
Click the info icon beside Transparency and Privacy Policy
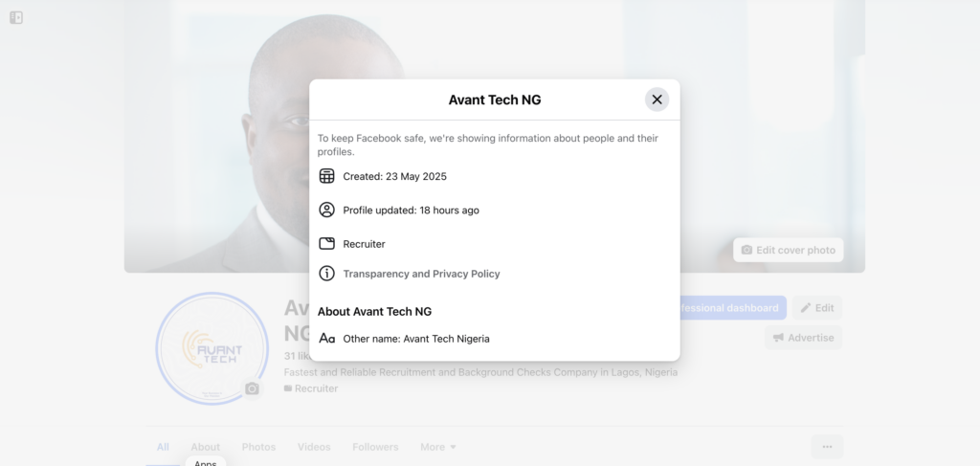327,274
